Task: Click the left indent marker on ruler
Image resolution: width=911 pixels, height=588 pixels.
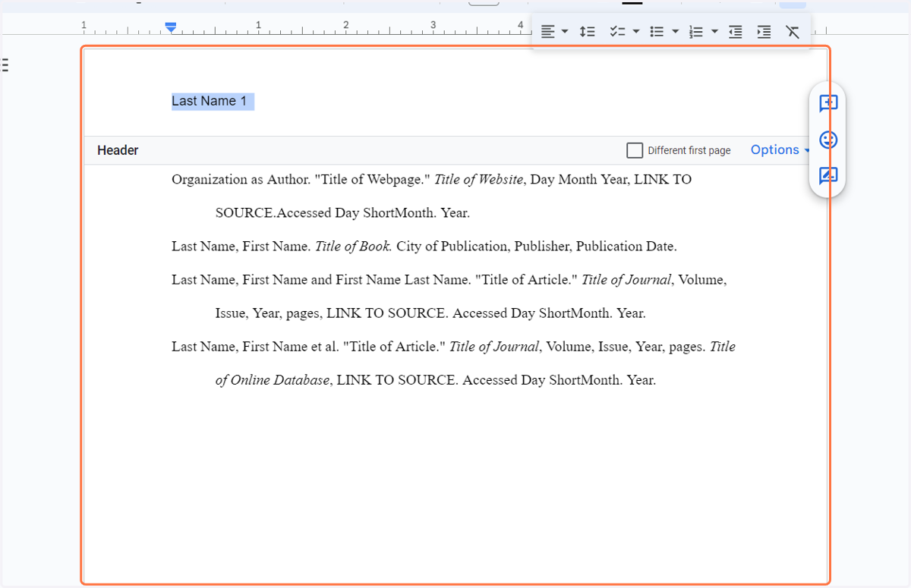Action: click(x=171, y=28)
